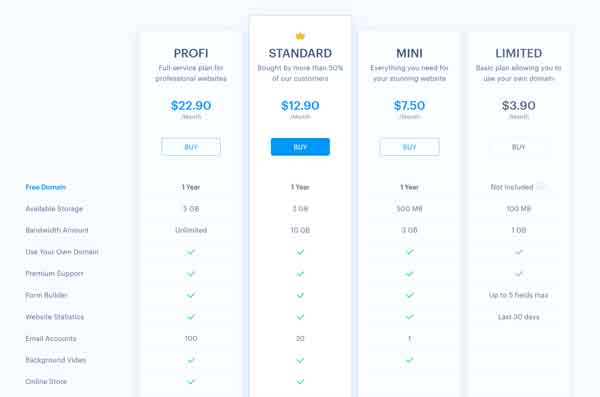The image size is (600, 397).
Task: Click STANDARD's Premium Support checkmark
Action: coord(300,274)
